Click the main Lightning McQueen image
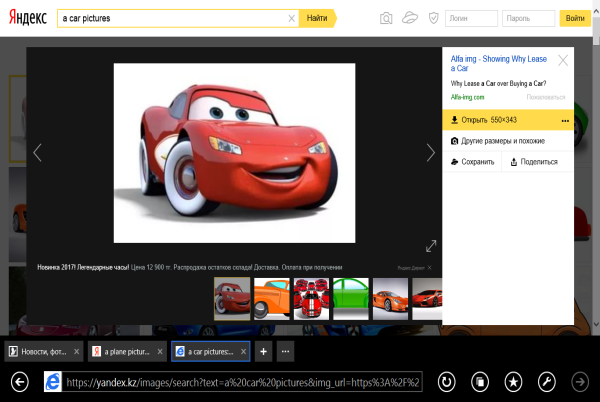The height and width of the screenshot is (402, 600). click(234, 153)
